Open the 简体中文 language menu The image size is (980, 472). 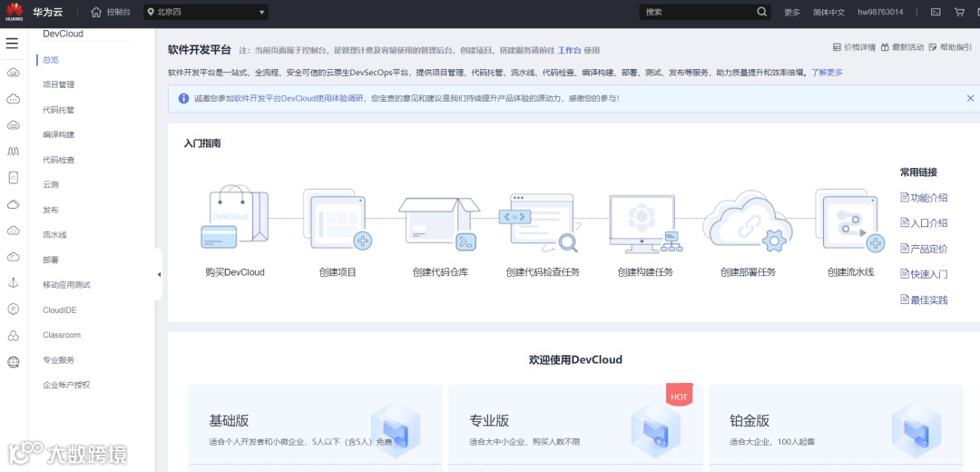pyautogui.click(x=828, y=12)
